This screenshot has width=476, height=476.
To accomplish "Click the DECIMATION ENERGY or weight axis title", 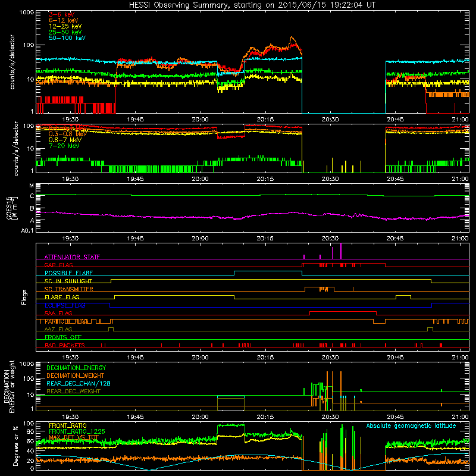I will click(x=9, y=386).
